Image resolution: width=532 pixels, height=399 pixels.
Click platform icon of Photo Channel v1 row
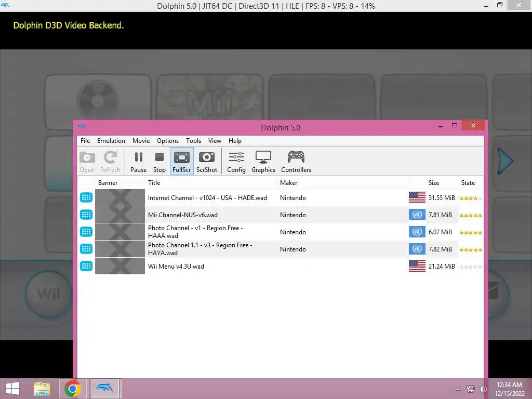click(x=86, y=232)
